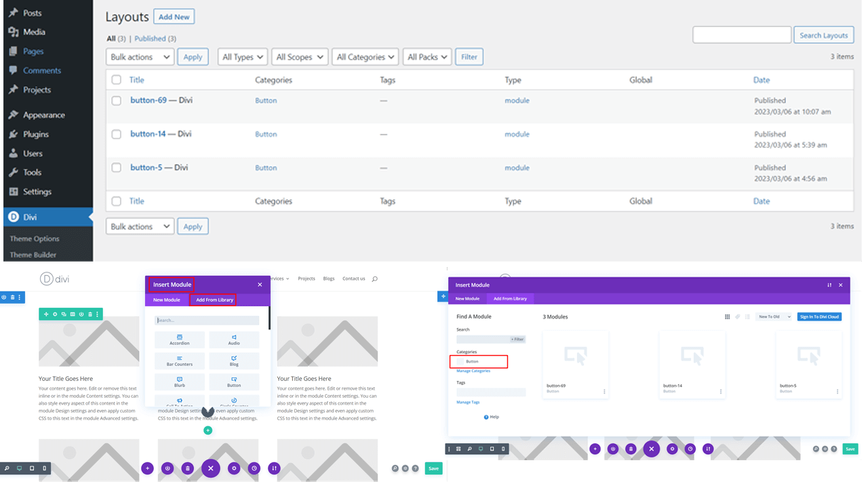Screen dimensions: 868x488
Task: Open settings gear on green module toolbar
Action: (x=55, y=314)
